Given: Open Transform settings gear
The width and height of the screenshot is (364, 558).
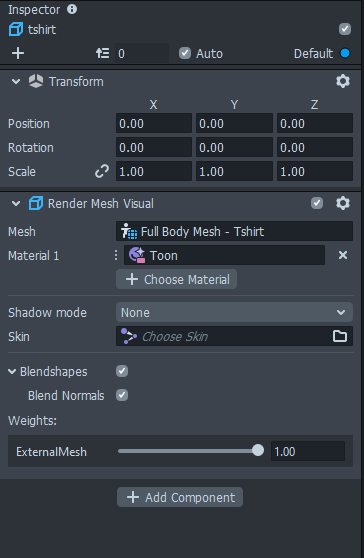Looking at the screenshot, I should tap(343, 81).
